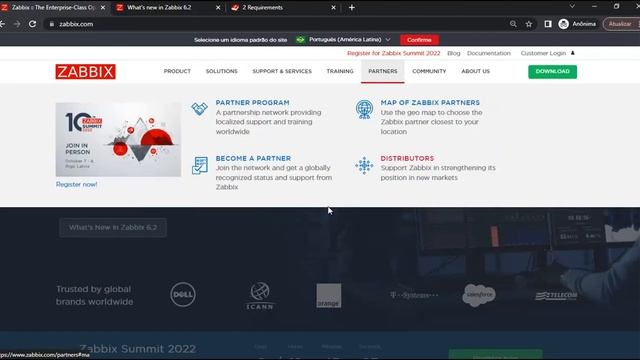Click the Atualizar browser update button
Image resolution: width=640 pixels, height=360 pixels.
620,24
